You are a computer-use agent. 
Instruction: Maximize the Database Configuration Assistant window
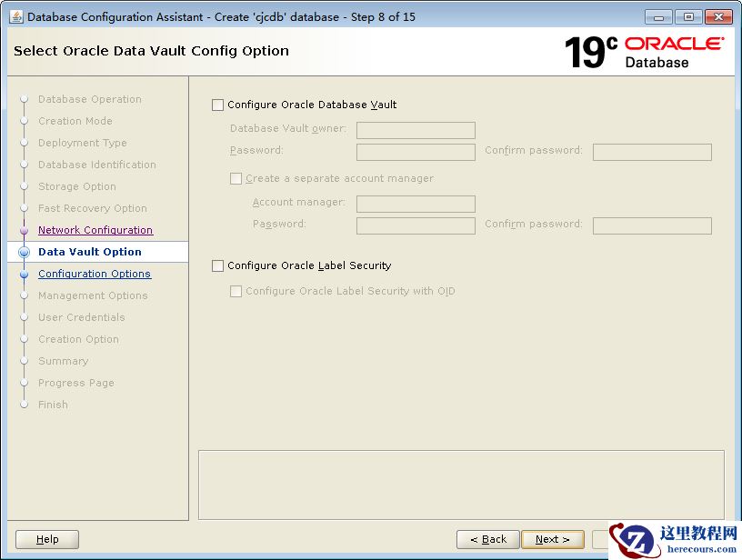pyautogui.click(x=688, y=17)
